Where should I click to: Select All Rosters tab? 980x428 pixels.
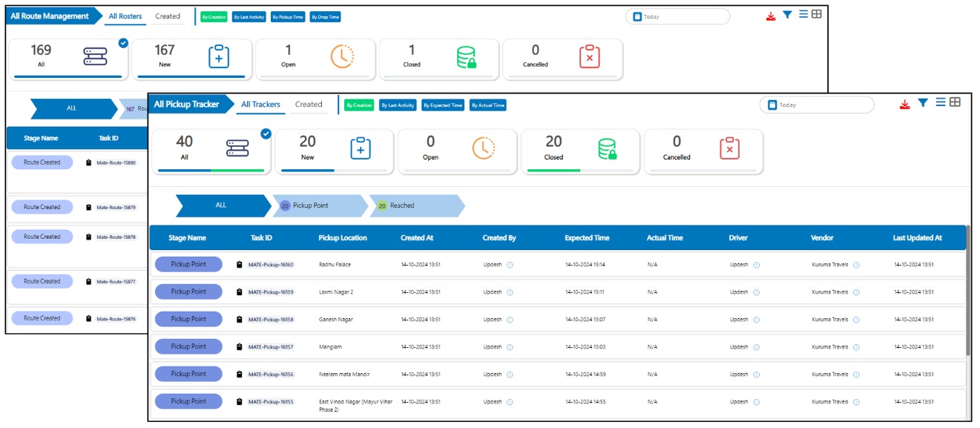[x=125, y=16]
